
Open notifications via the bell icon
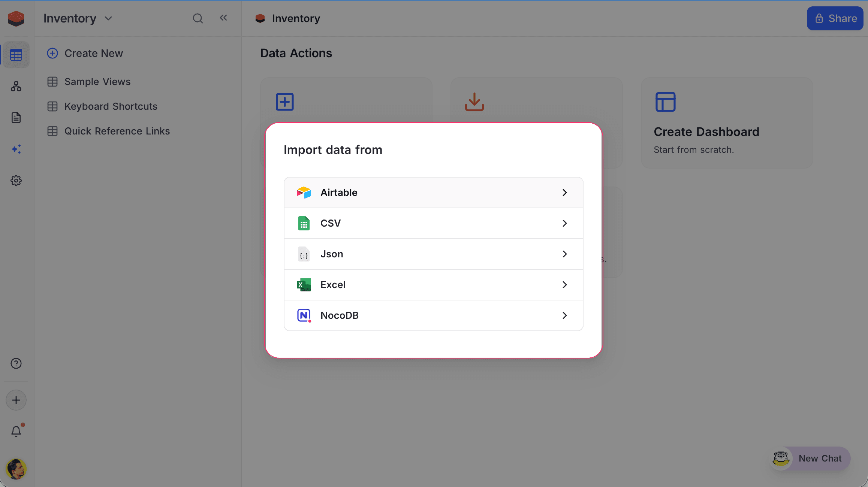pyautogui.click(x=16, y=431)
